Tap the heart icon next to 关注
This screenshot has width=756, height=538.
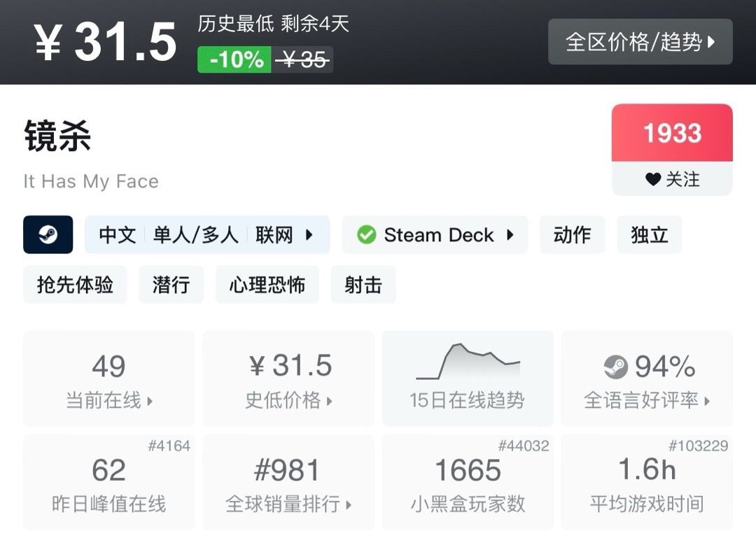pyautogui.click(x=652, y=180)
